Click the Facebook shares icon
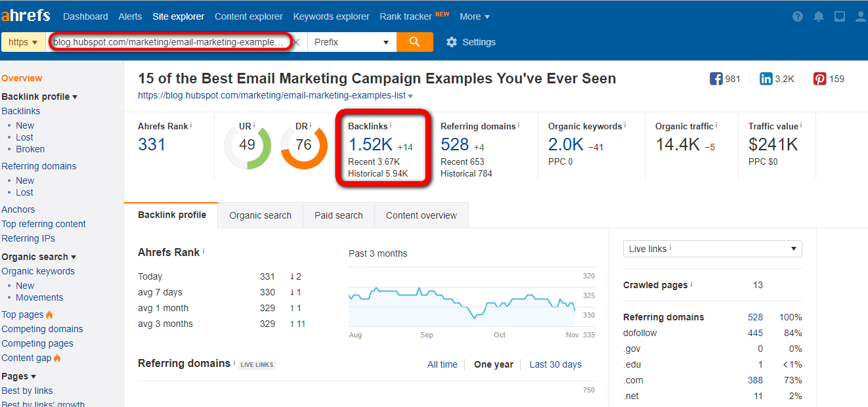The width and height of the screenshot is (868, 407). 716,79
